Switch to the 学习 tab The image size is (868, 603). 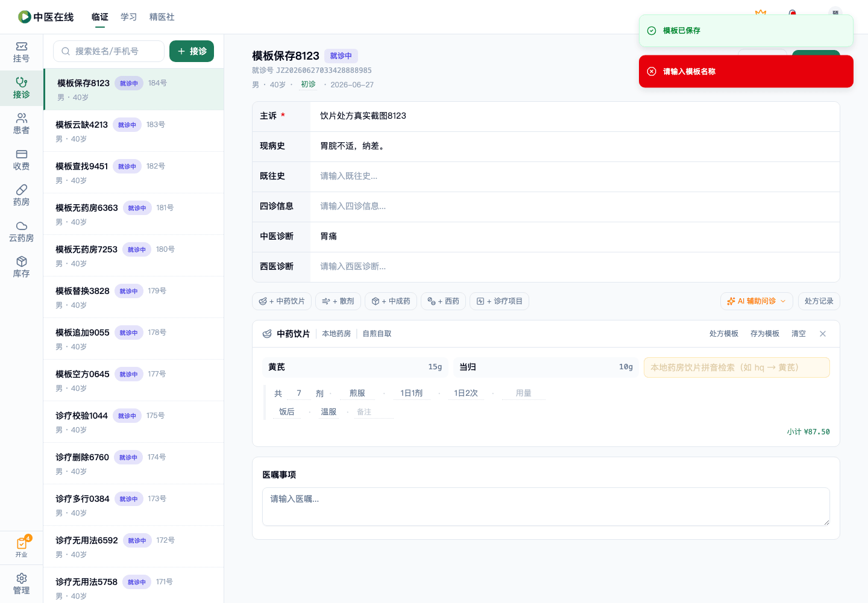tap(129, 17)
